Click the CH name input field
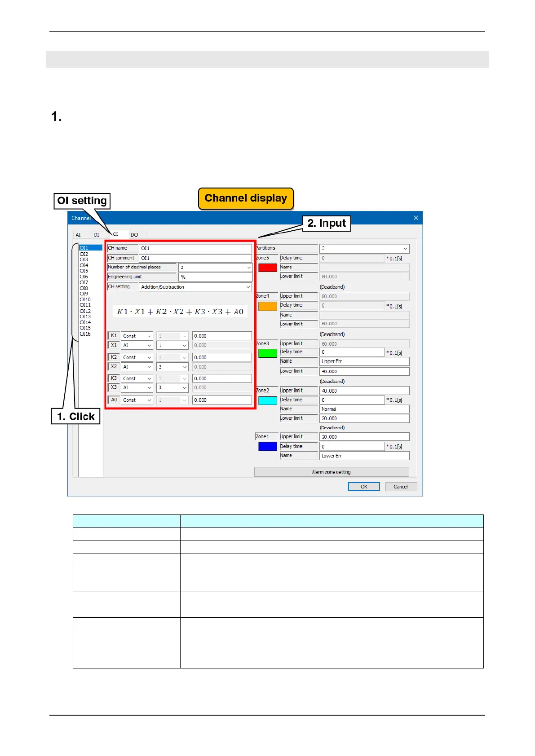This screenshot has height=756, width=535. 195,248
